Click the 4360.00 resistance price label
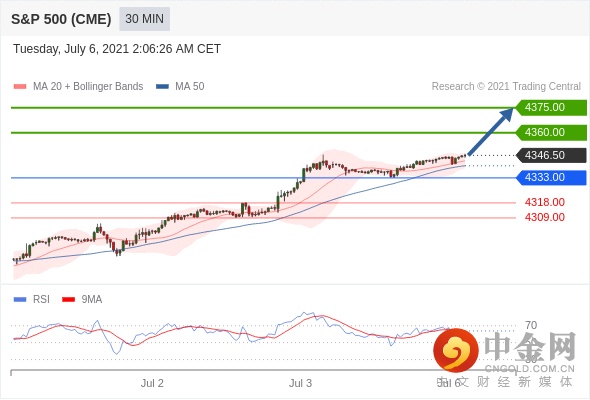This screenshot has height=400, width=590. (x=551, y=132)
